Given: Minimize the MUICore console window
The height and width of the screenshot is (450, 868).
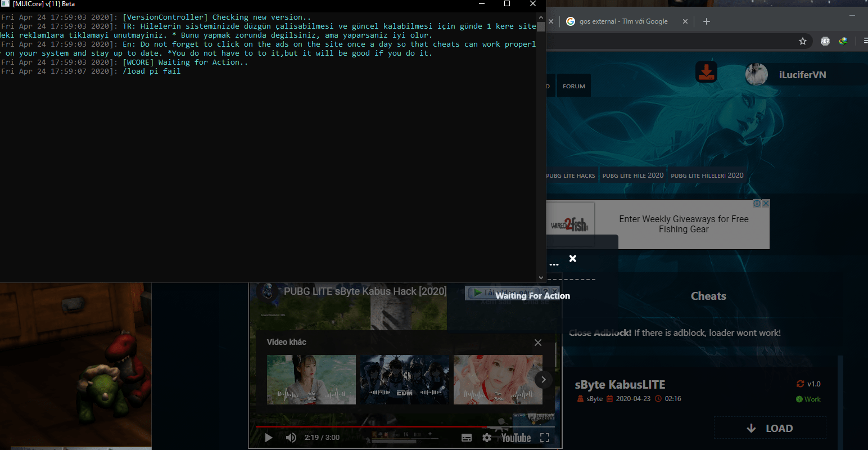Looking at the screenshot, I should coord(482,4).
